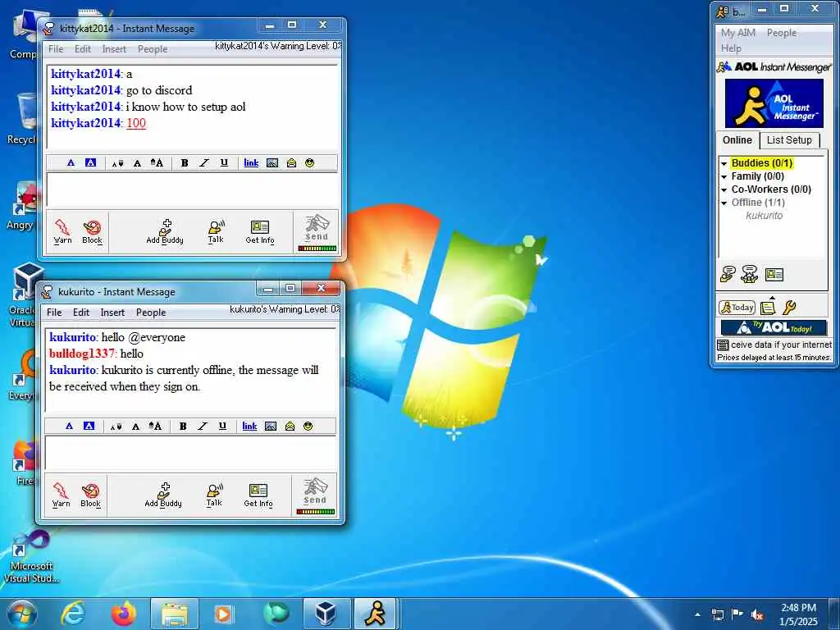Click Send Instant Message icon in Buddy List
840x630 pixels.
(x=728, y=274)
